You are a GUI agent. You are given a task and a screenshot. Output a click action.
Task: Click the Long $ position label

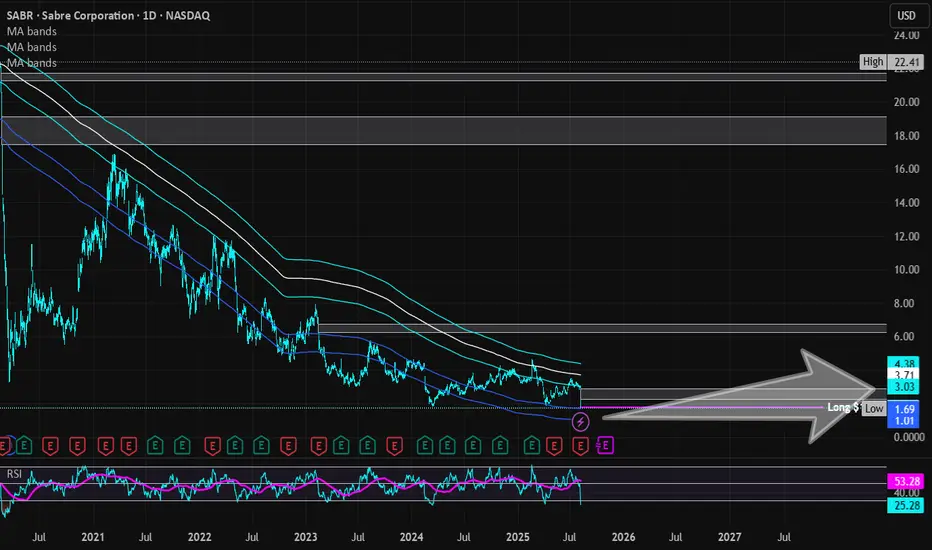point(843,407)
